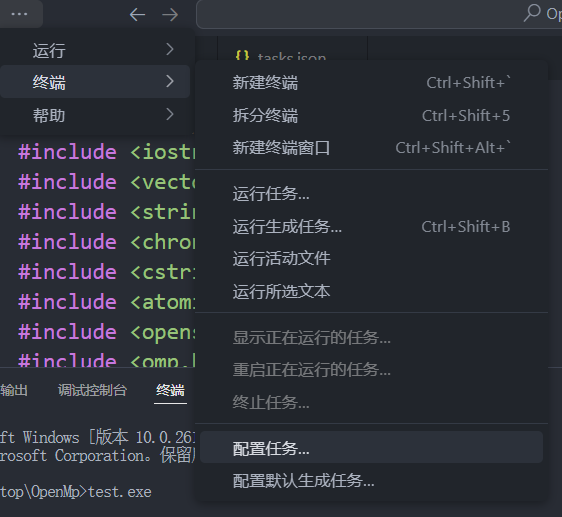Click the Windows version terminal output line
The image size is (562, 517).
point(97,437)
